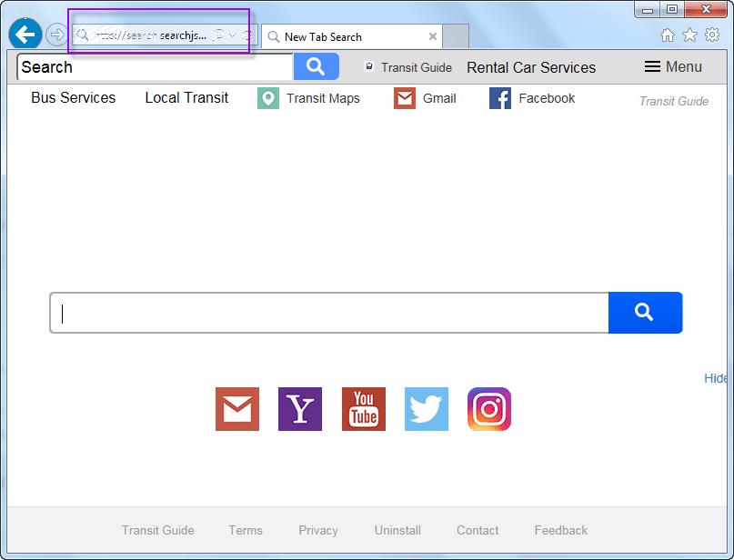
Task: Open Transit Guide toolbar link
Action: 417,67
